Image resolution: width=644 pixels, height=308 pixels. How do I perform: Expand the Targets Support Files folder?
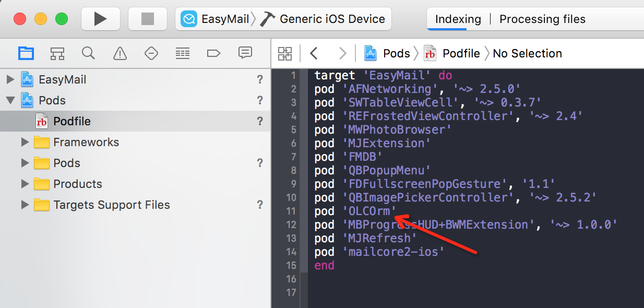25,205
